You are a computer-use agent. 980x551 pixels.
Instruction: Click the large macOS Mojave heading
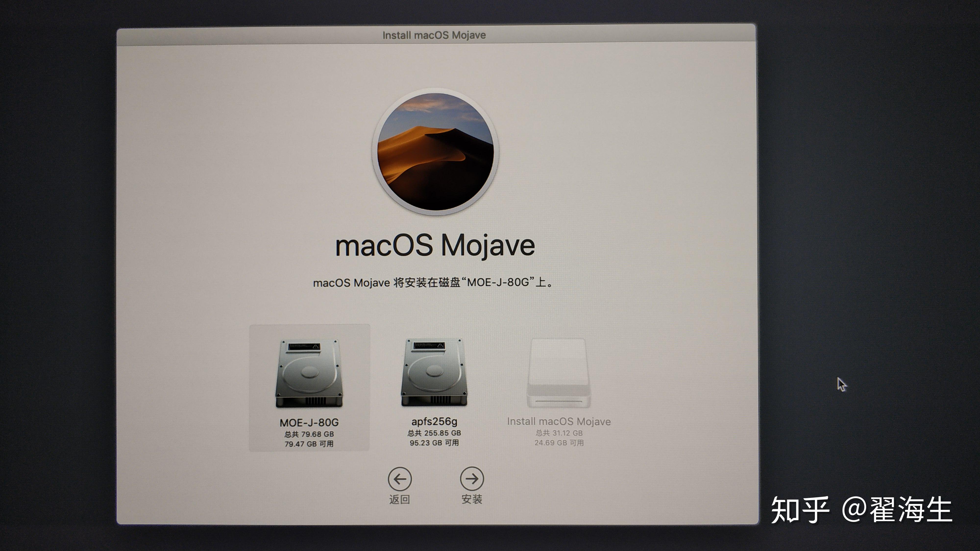[435, 246]
